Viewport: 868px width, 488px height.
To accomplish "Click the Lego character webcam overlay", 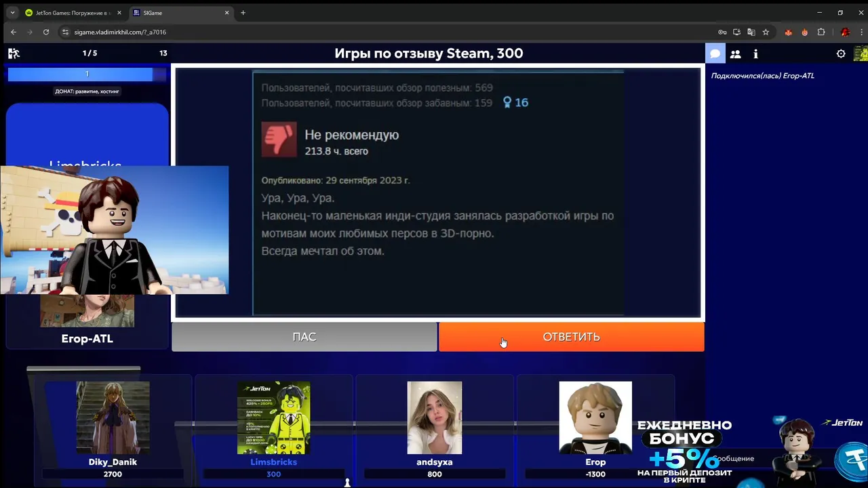I will [x=114, y=230].
